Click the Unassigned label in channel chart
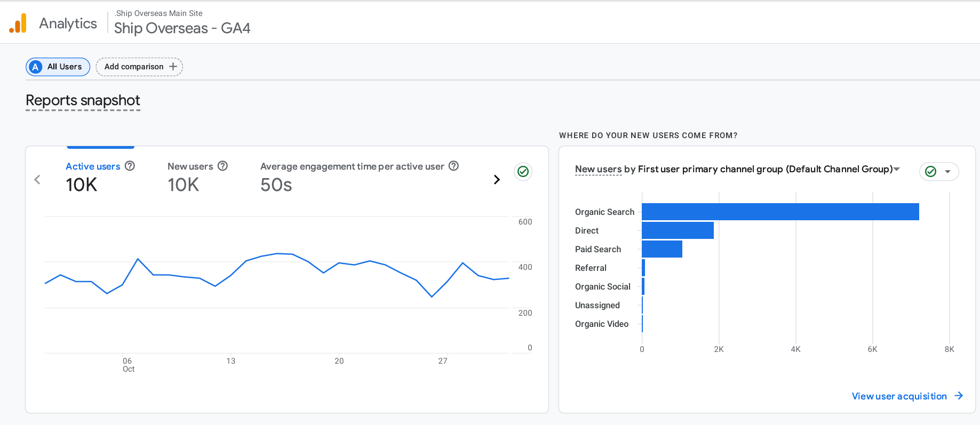 point(597,305)
